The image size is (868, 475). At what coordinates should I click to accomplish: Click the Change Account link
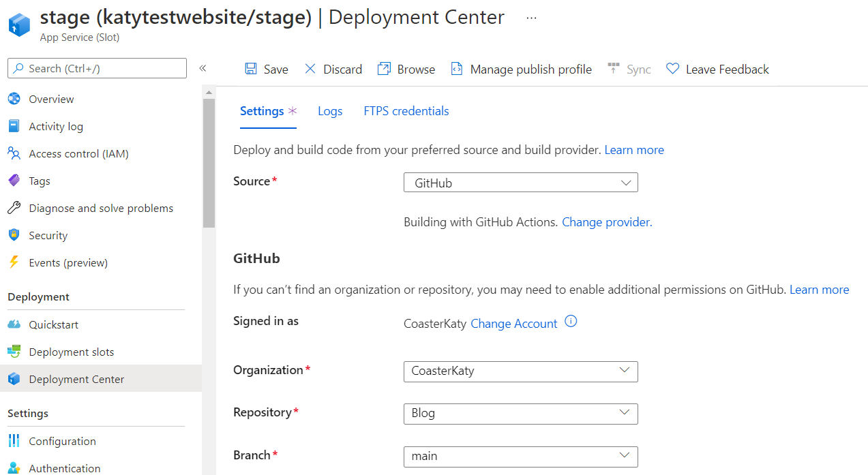coord(513,324)
